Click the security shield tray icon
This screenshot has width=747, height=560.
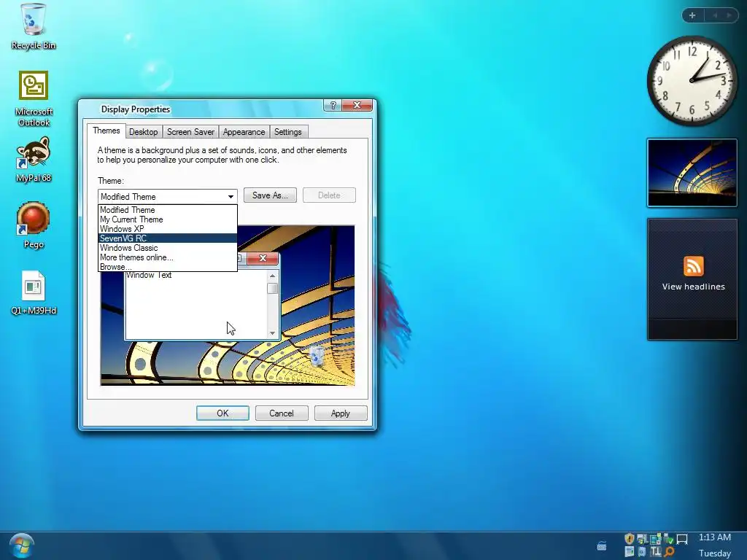pyautogui.click(x=630, y=539)
